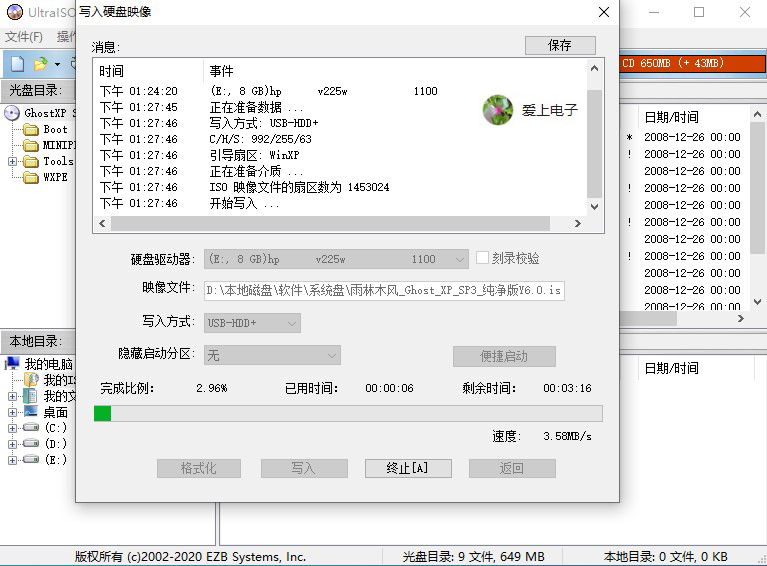Image resolution: width=767 pixels, height=566 pixels.
Task: Click the My Documents icon in local tree
Action: tap(30, 396)
